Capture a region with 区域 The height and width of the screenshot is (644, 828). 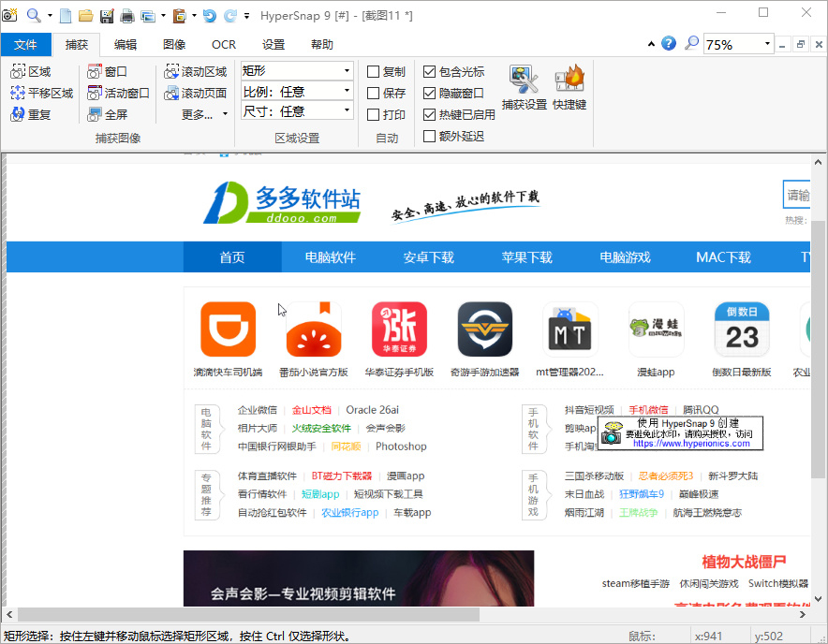click(x=31, y=71)
